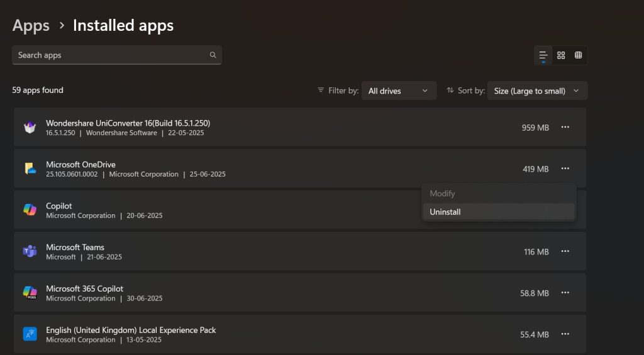Click the Installed apps breadcrumb title
644x355 pixels.
pos(123,25)
